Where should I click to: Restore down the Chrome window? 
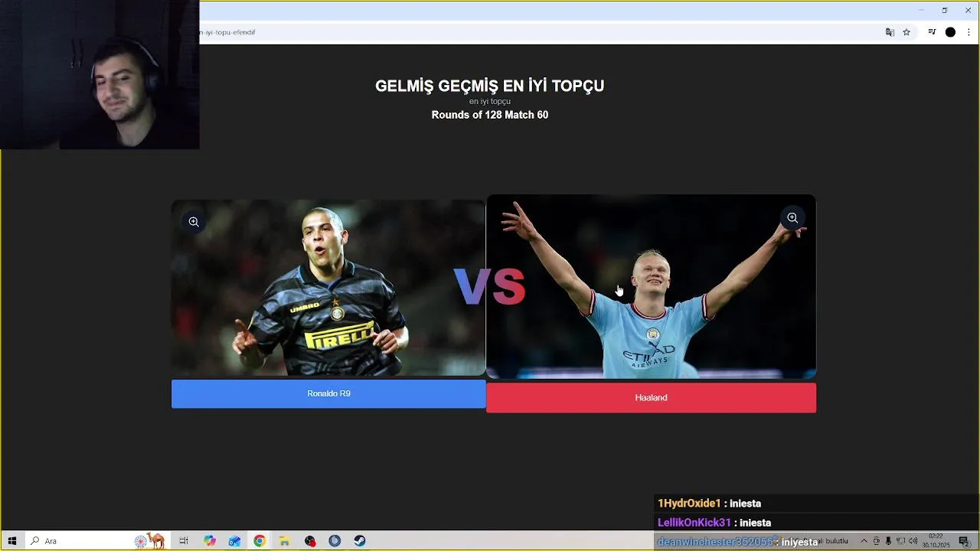click(945, 10)
